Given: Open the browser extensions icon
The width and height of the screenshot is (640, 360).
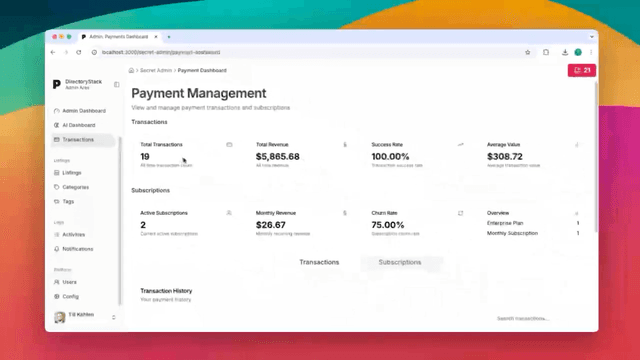Looking at the screenshot, I should [x=546, y=52].
